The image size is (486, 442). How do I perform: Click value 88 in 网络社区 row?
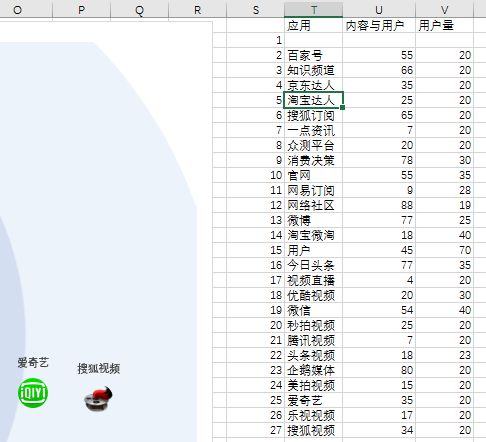coord(407,205)
